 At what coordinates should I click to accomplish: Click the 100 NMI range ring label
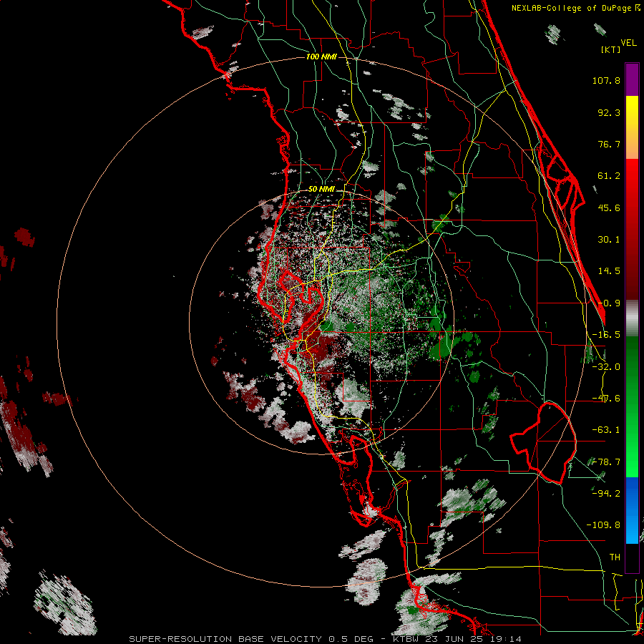[321, 57]
